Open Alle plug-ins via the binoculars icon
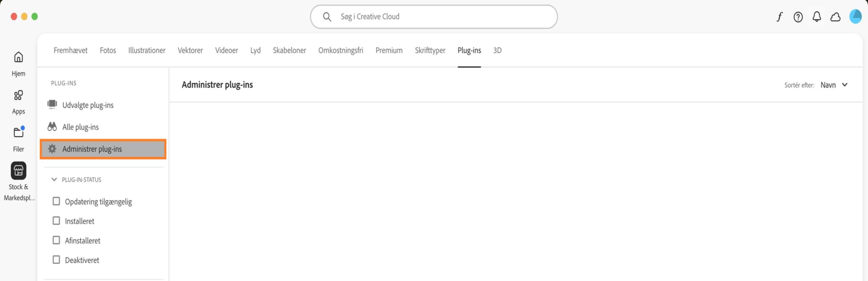The height and width of the screenshot is (281, 868). [80, 127]
